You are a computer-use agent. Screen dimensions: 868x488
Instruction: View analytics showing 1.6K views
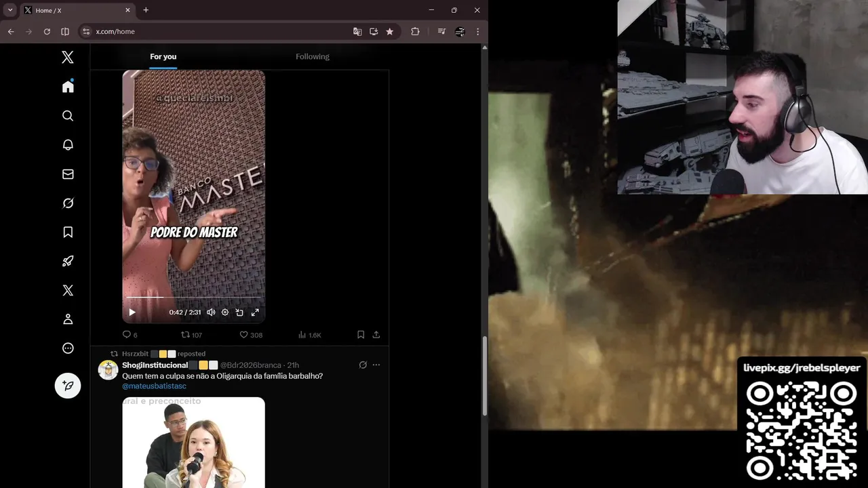pos(310,335)
